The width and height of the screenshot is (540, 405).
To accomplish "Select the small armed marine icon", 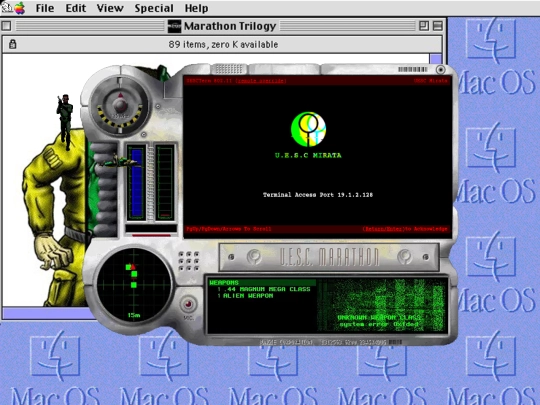I will (65, 122).
